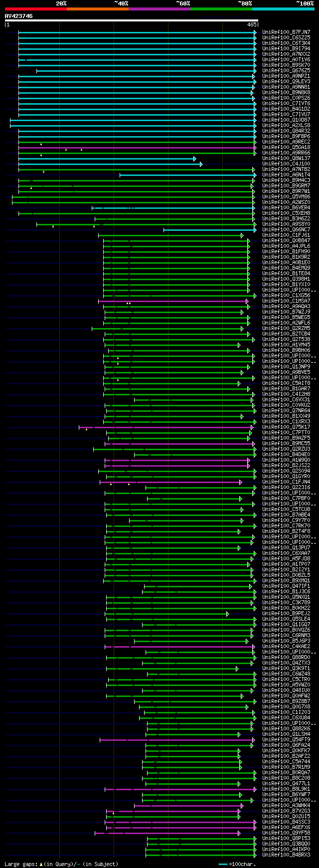Click the purple bar for UniRef100_Q9YF58
319x868 pixels.
[x=167, y=833]
